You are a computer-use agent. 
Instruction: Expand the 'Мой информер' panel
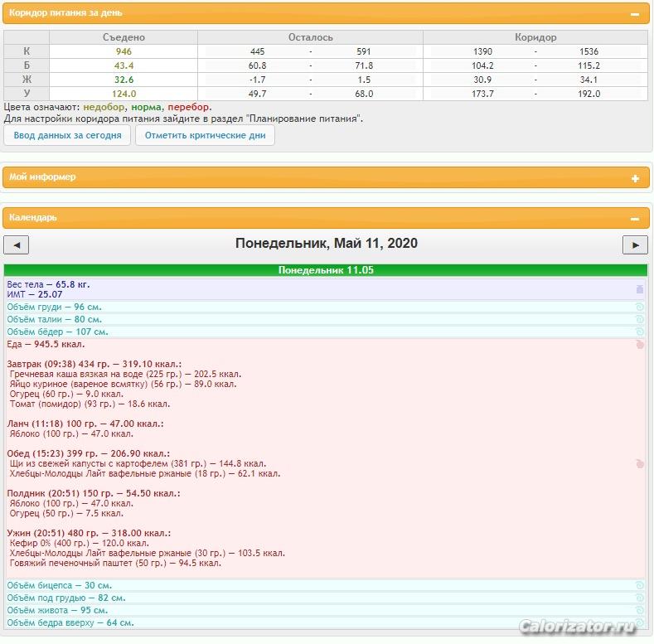coord(635,178)
